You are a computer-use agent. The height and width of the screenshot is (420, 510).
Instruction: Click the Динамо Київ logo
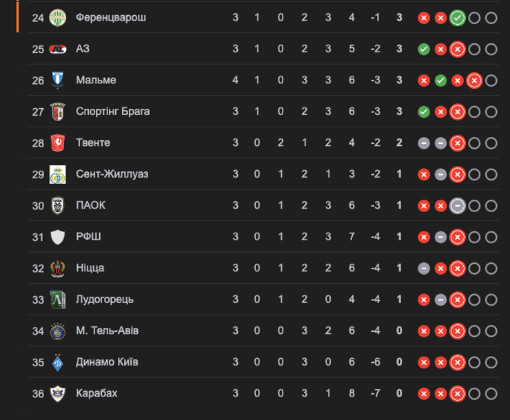coord(57,363)
